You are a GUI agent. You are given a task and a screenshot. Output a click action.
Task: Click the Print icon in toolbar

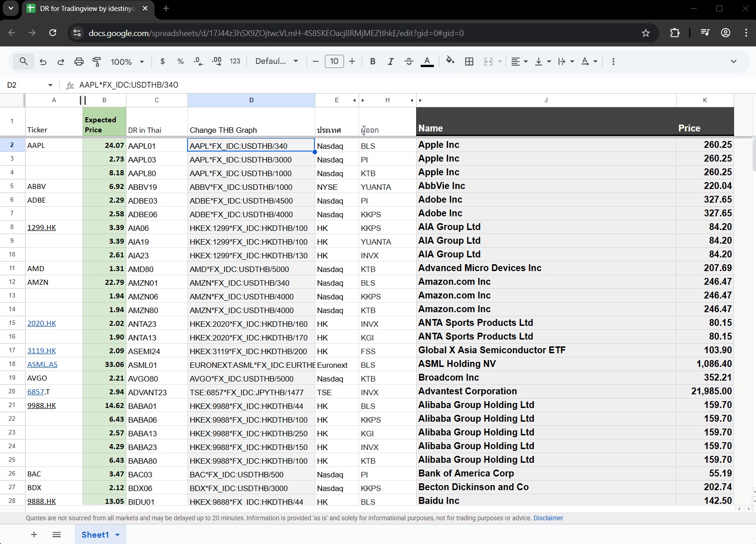click(x=79, y=62)
